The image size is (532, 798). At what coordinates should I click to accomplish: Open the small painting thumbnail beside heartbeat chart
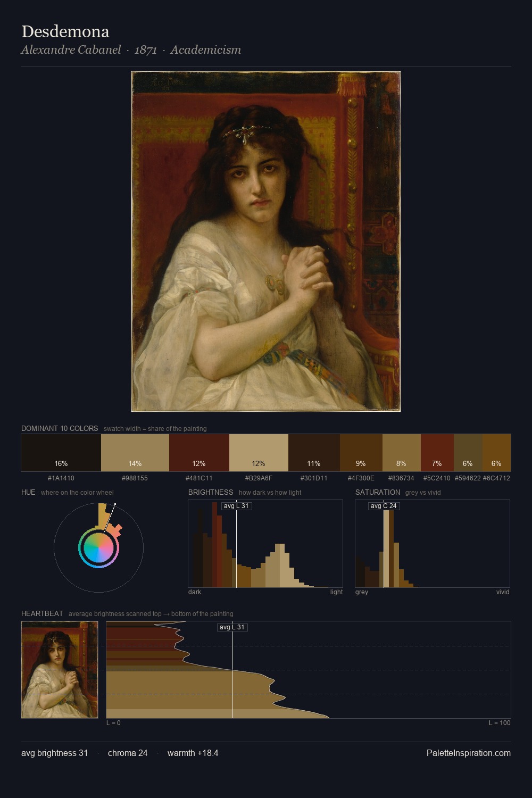[60, 670]
